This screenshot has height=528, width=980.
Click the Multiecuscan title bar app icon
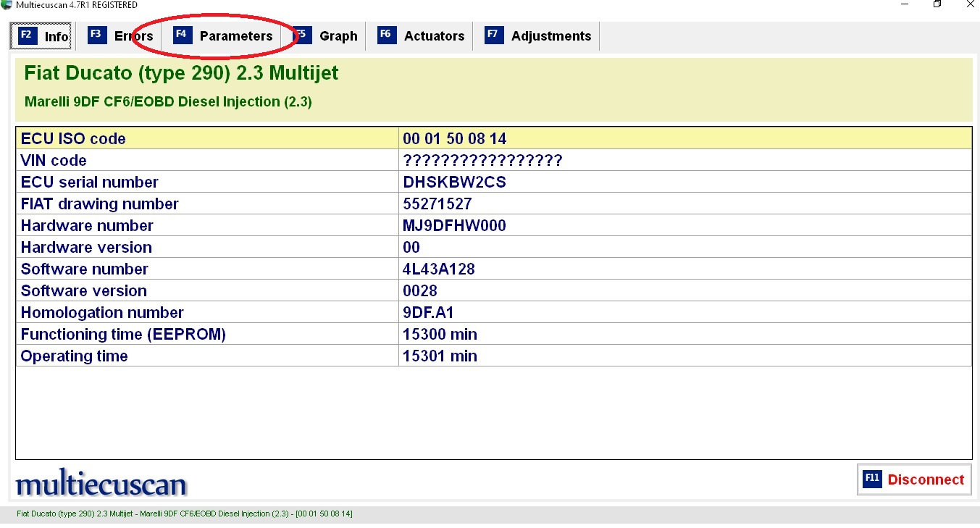coord(7,5)
